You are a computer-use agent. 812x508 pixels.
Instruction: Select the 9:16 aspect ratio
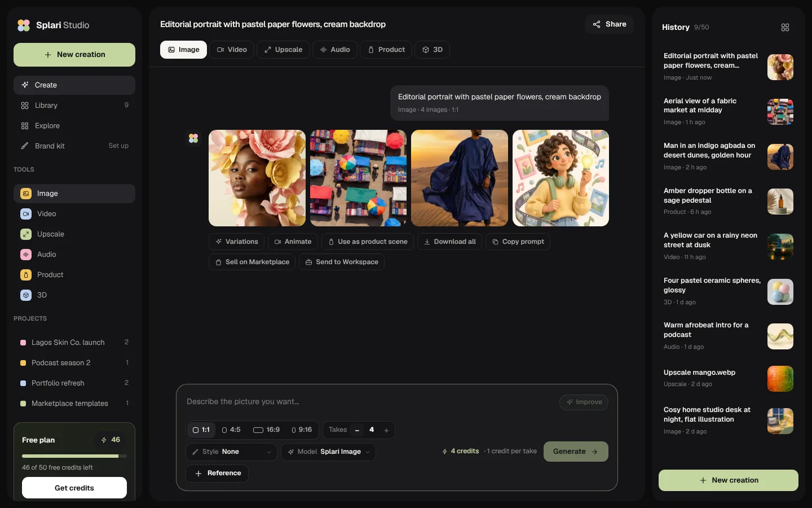[302, 430]
